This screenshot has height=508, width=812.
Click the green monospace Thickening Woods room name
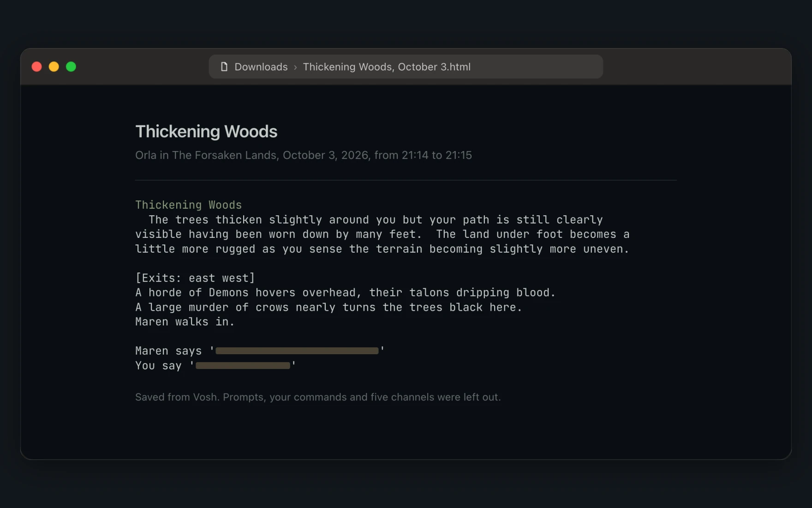click(x=188, y=205)
